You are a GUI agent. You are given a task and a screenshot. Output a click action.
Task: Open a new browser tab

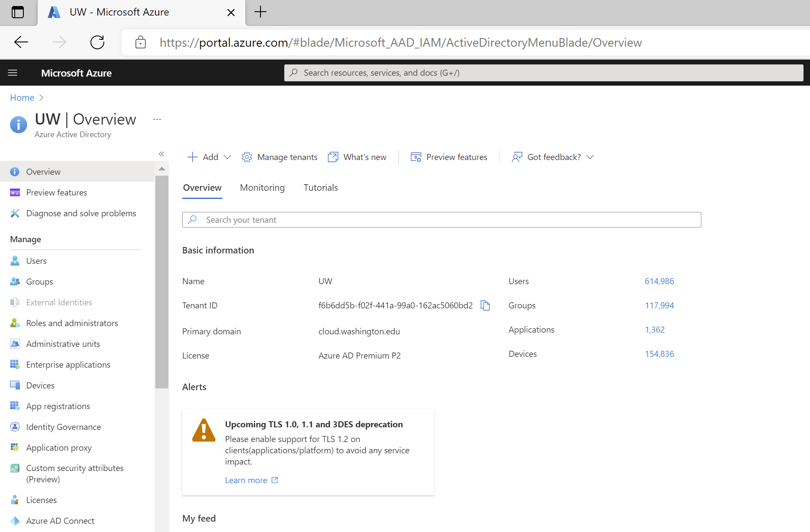(x=260, y=12)
